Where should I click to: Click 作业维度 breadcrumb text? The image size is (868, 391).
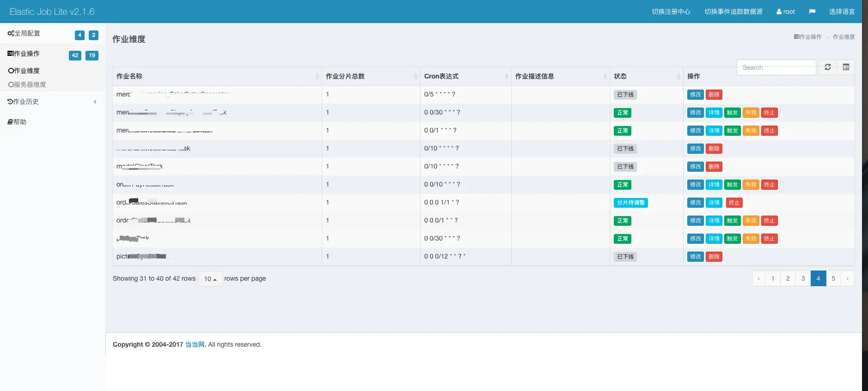click(844, 37)
